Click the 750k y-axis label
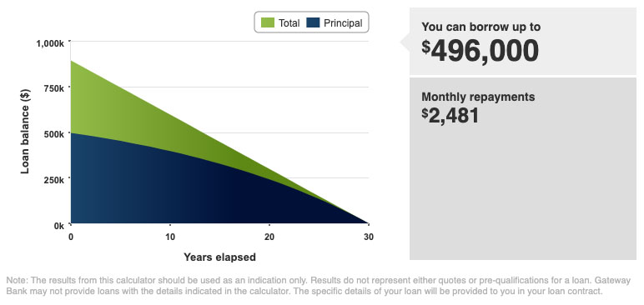 click(53, 88)
